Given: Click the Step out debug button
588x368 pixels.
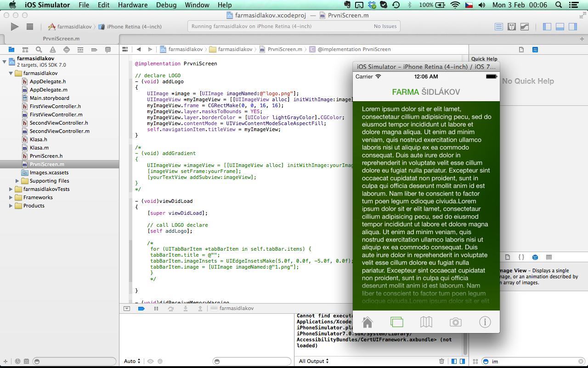Looking at the screenshot, I should pyautogui.click(x=200, y=309).
